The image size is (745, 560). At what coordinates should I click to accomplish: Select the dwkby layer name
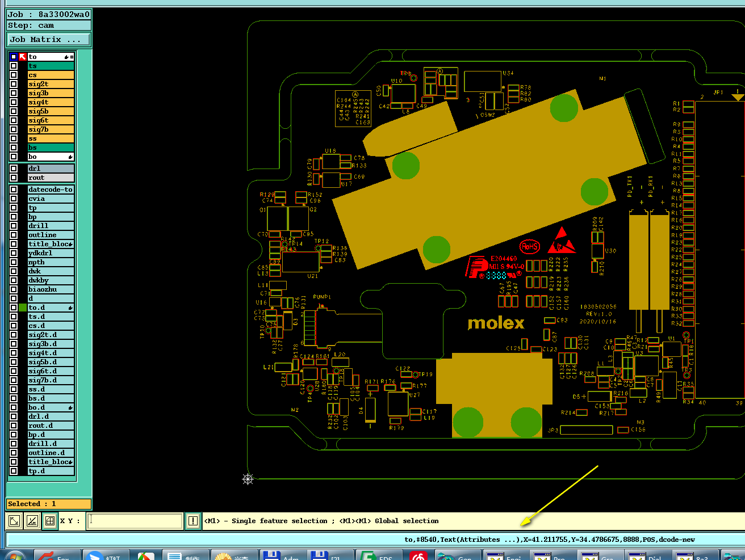(51, 280)
